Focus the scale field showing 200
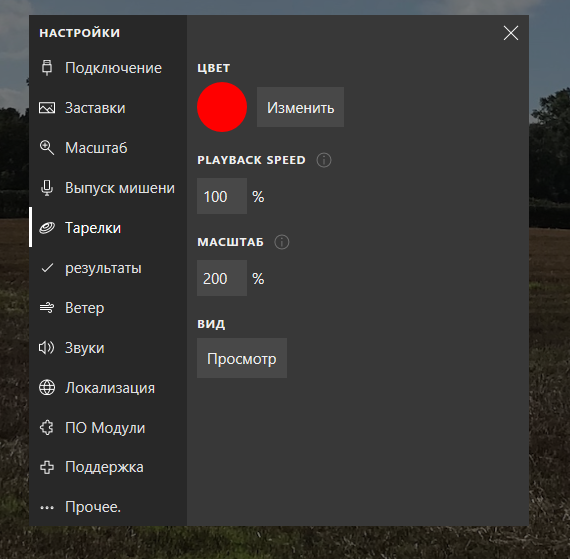 222,278
